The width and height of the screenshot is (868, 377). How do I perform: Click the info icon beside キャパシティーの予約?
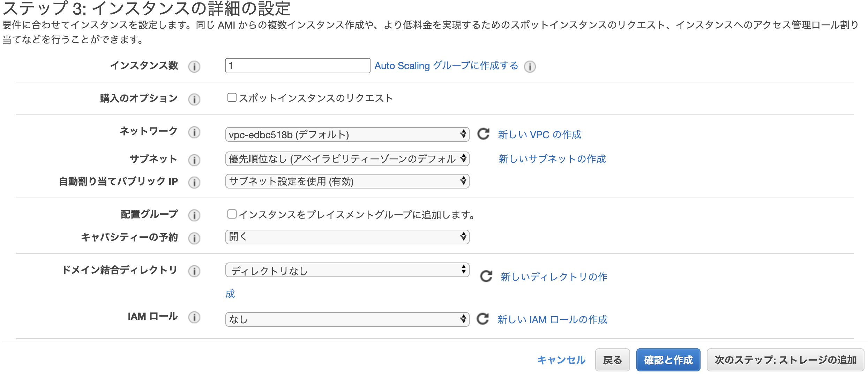(195, 238)
